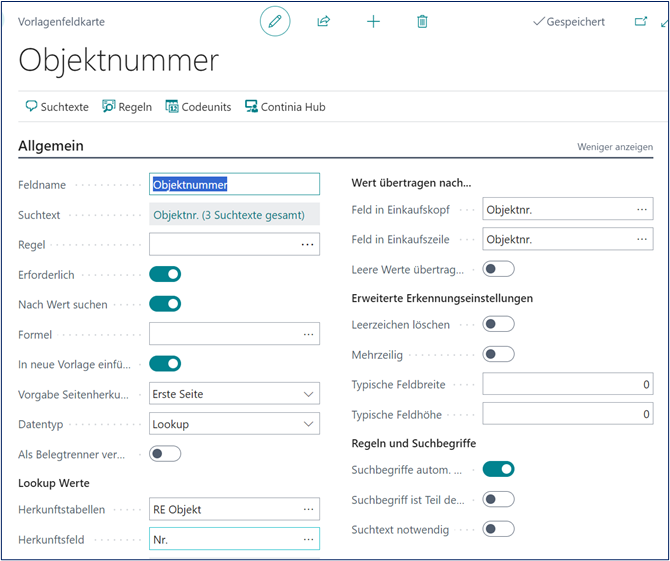Open the Regeln action
This screenshot has height=561, width=670.
(x=127, y=107)
